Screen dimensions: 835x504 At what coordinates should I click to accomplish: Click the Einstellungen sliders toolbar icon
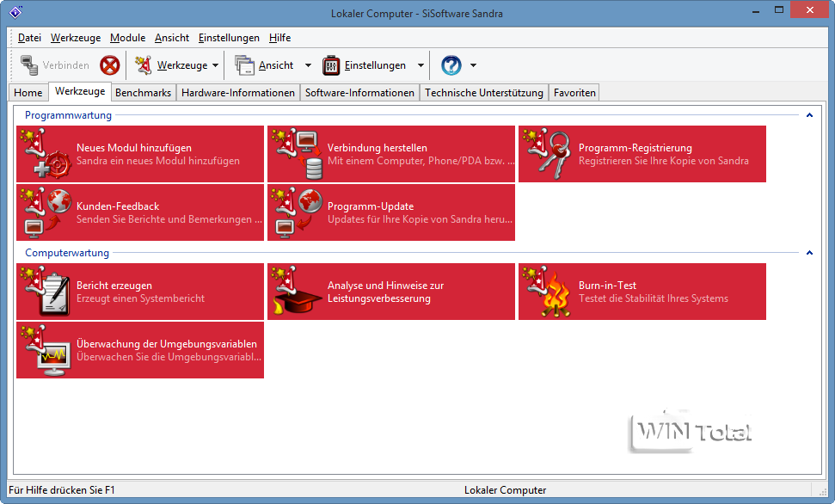[x=331, y=65]
